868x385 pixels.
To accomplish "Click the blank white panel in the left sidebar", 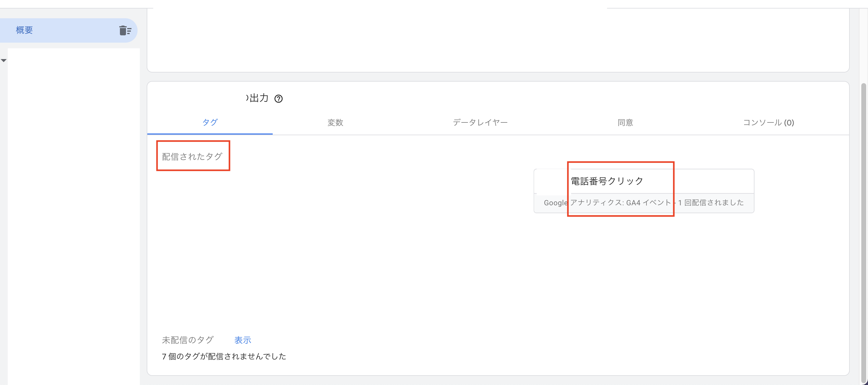I will [73, 216].
